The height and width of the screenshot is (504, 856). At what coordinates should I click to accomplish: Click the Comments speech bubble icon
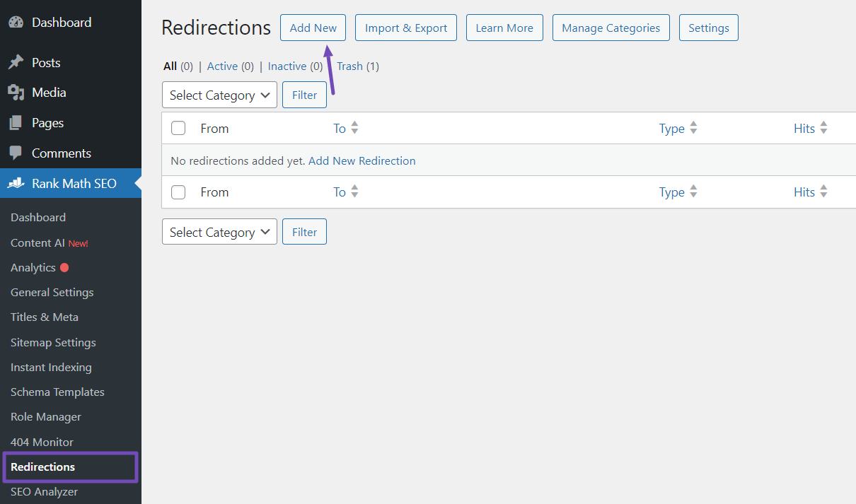click(16, 153)
